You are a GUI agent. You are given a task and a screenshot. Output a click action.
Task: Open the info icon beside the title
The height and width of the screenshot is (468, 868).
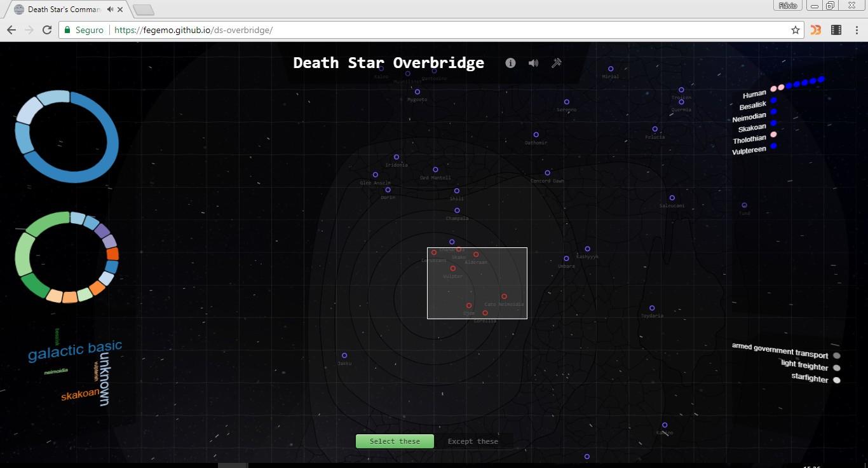[x=510, y=63]
